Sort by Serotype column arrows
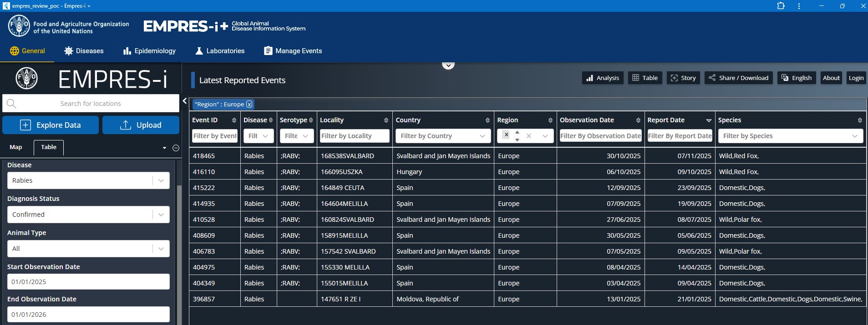This screenshot has height=325, width=868. click(311, 120)
